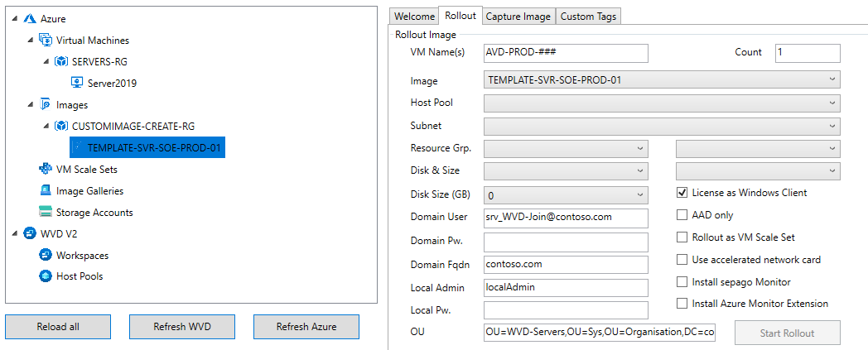Select the Workspaces tree label
This screenshot has width=868, height=350.
(83, 256)
